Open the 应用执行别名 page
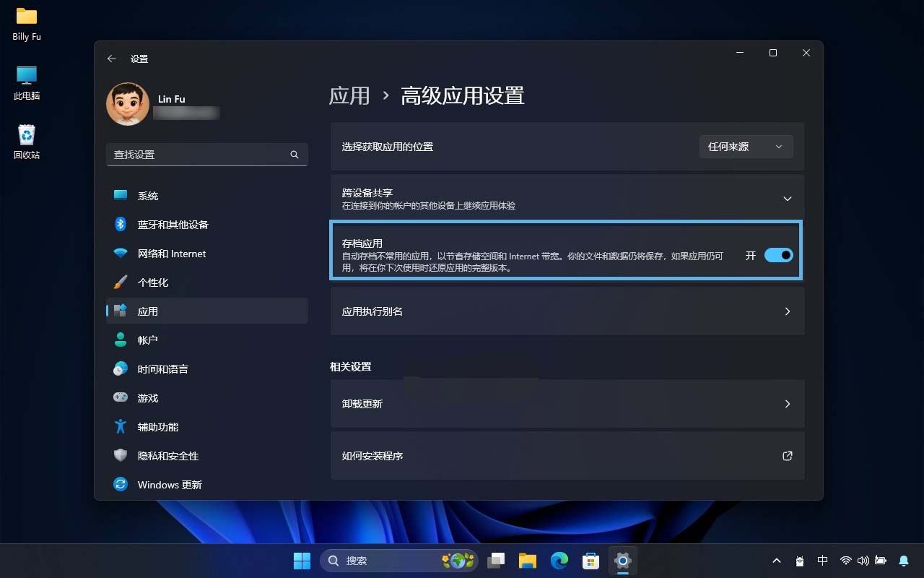Image resolution: width=924 pixels, height=578 pixels. click(567, 311)
